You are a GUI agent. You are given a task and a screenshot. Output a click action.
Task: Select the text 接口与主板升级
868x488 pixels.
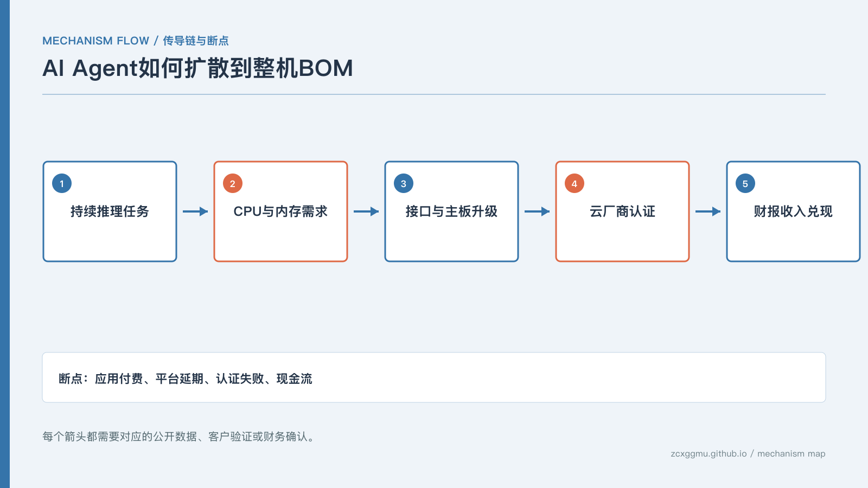click(451, 211)
